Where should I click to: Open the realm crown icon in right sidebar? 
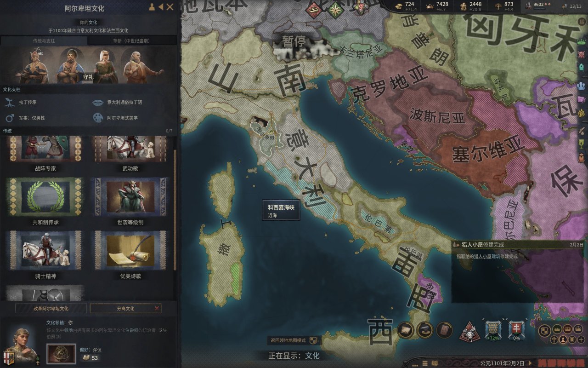(x=582, y=42)
